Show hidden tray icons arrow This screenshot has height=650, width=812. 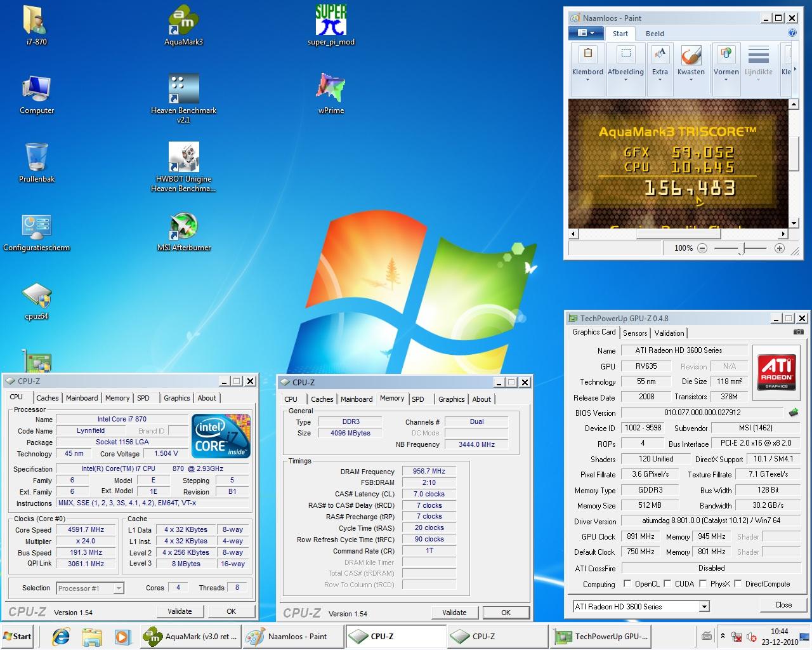[723, 635]
